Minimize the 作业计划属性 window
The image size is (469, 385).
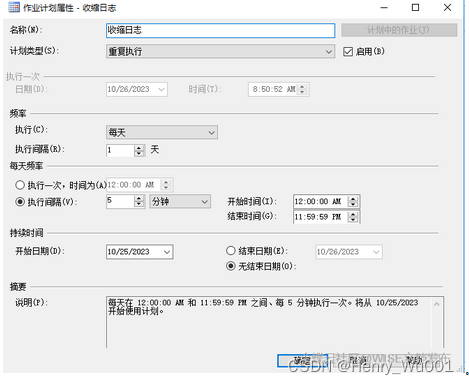point(384,7)
